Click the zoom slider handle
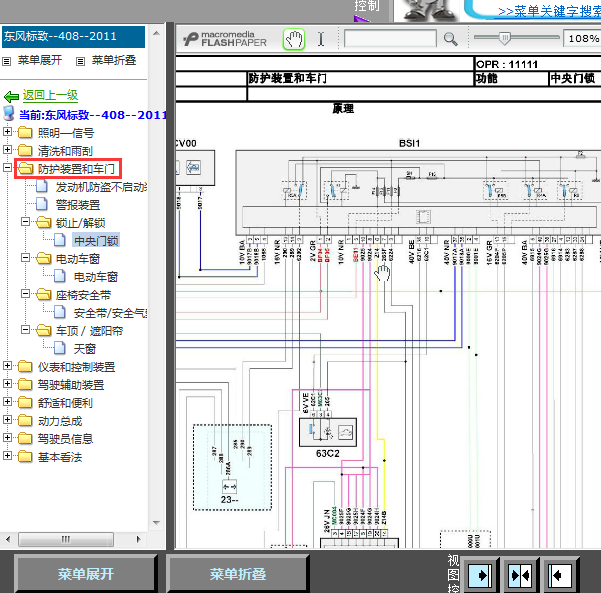 point(504,38)
